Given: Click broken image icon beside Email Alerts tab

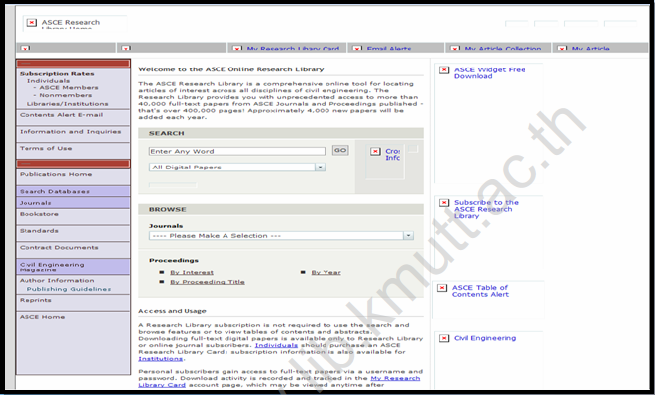Looking at the screenshot, I should (357, 49).
